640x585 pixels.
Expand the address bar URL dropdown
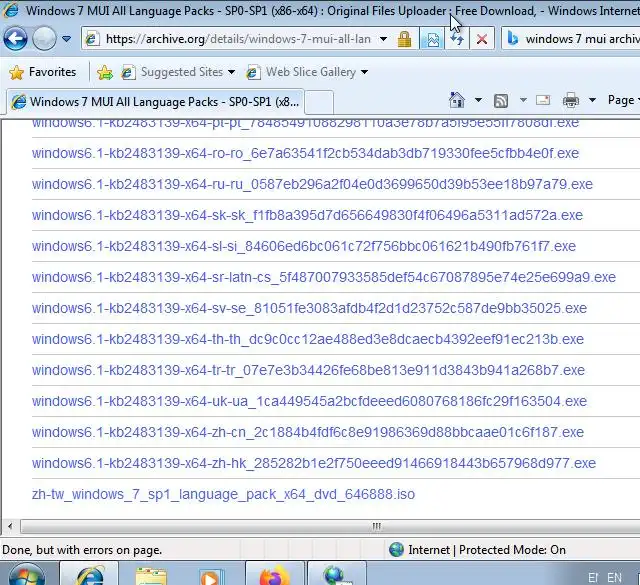click(383, 39)
